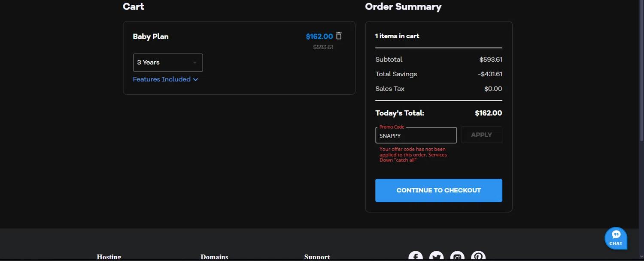
Task: Open the 3 Years term dropdown
Action: (168, 63)
